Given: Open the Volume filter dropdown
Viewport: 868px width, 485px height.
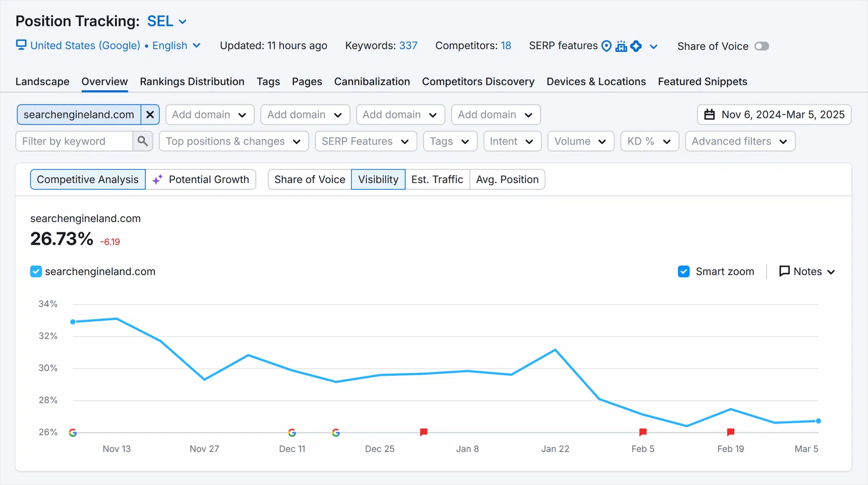Looking at the screenshot, I should [x=581, y=141].
